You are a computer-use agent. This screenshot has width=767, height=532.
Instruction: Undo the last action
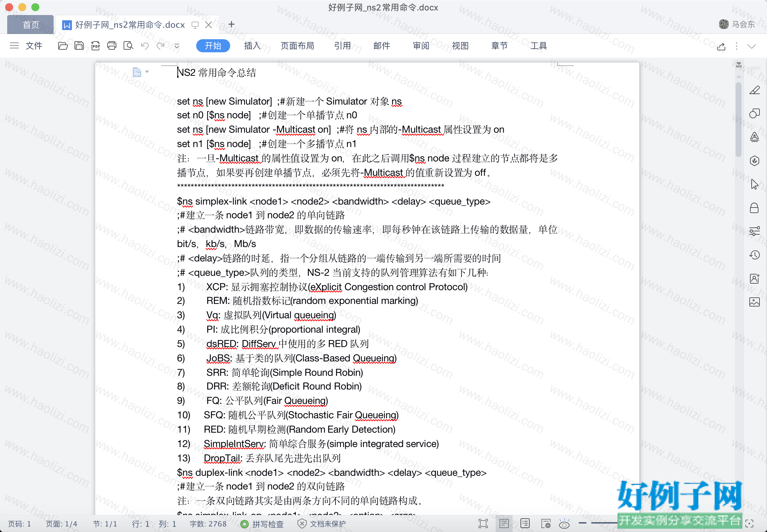[145, 46]
